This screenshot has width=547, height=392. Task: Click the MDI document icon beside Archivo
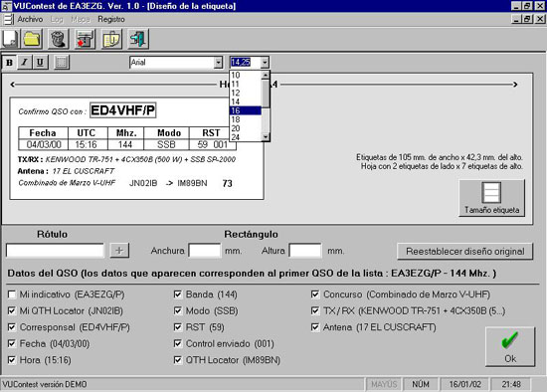point(8,19)
